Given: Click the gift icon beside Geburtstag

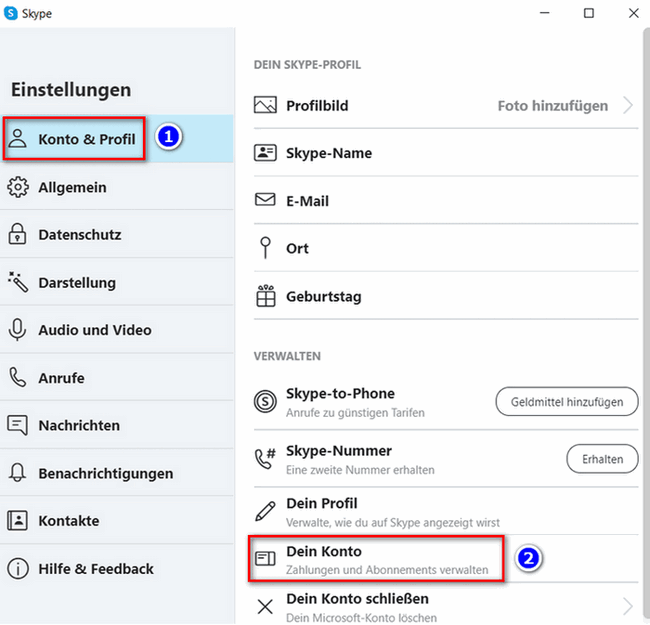Looking at the screenshot, I should 265,296.
